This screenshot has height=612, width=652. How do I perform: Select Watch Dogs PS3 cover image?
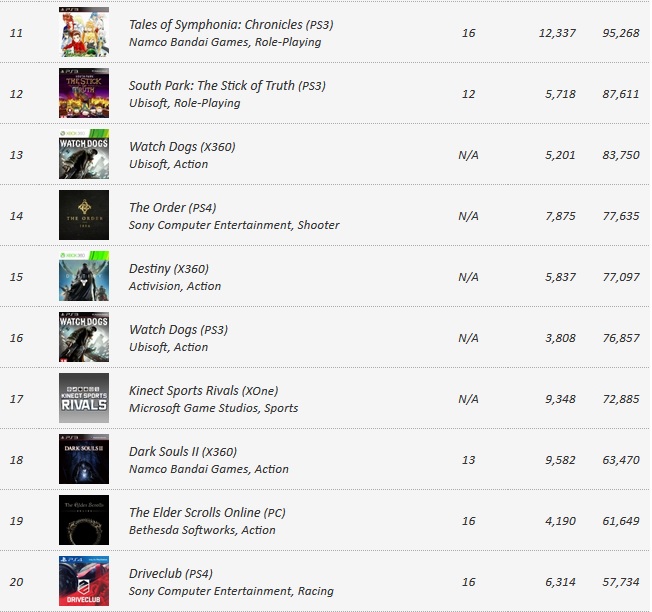point(84,337)
